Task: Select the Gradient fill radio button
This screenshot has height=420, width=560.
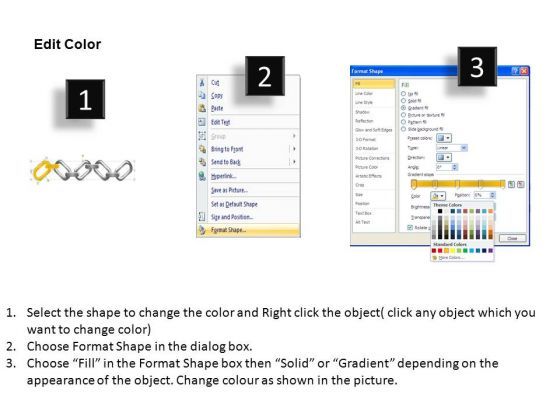Action: point(404,108)
